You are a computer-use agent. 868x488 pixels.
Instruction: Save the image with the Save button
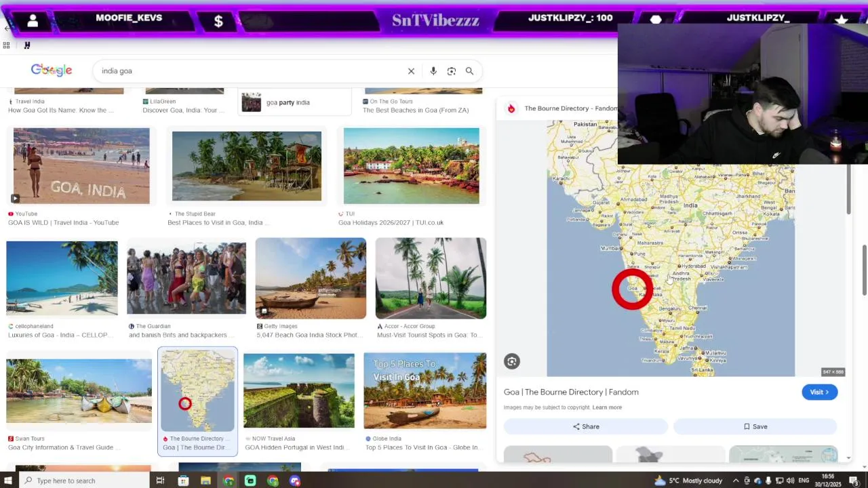(x=755, y=426)
